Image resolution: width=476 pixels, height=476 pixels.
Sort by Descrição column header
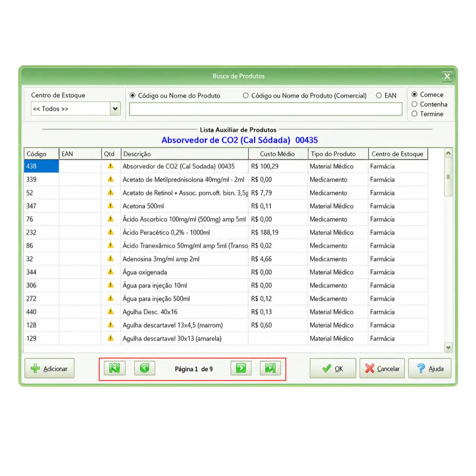(x=184, y=154)
